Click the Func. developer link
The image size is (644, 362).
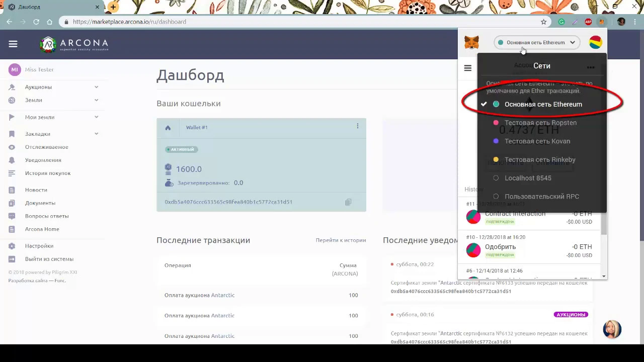click(x=60, y=281)
